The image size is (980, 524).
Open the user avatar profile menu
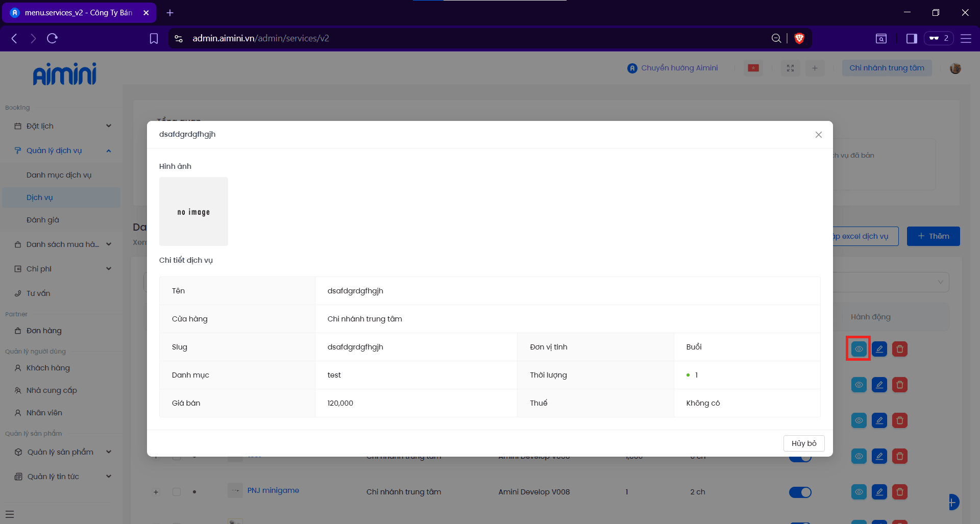tap(955, 68)
